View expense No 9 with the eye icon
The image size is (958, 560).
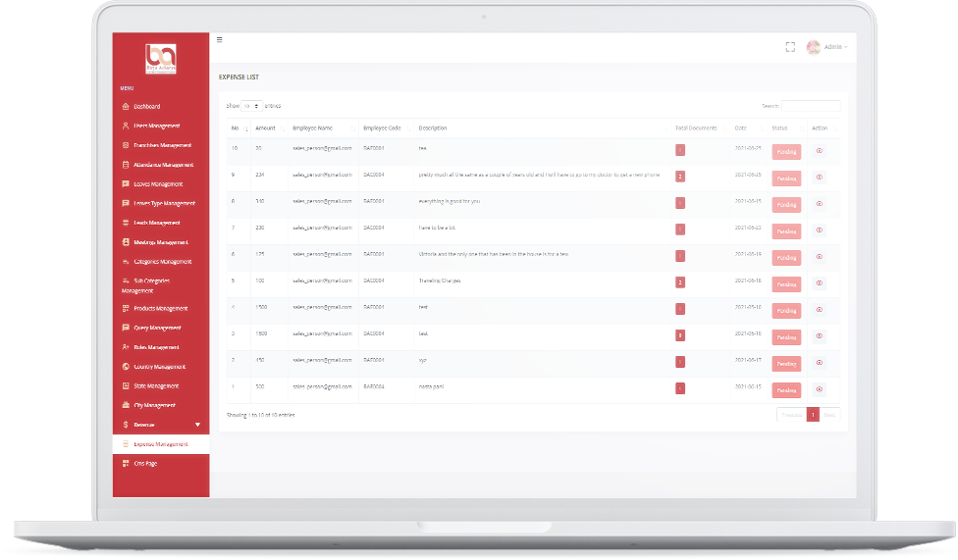[820, 178]
